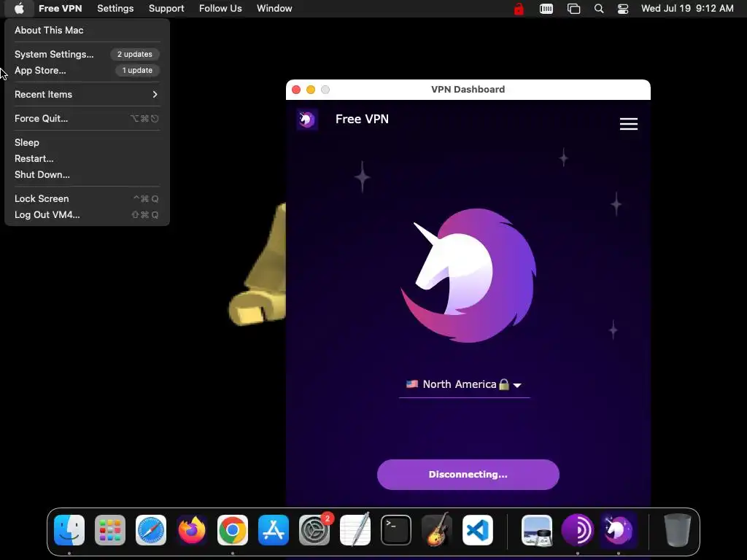This screenshot has width=747, height=560.
Task: Click the 1 update badge
Action: pos(137,71)
